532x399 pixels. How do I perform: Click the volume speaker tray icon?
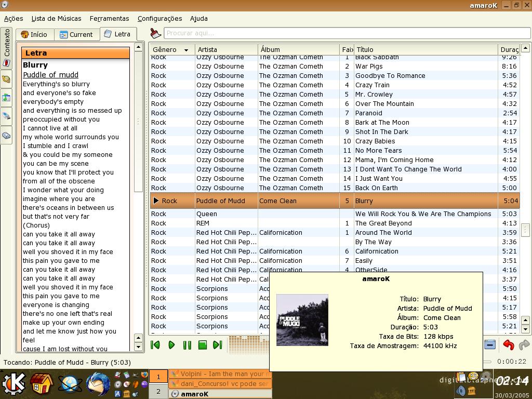(x=461, y=391)
